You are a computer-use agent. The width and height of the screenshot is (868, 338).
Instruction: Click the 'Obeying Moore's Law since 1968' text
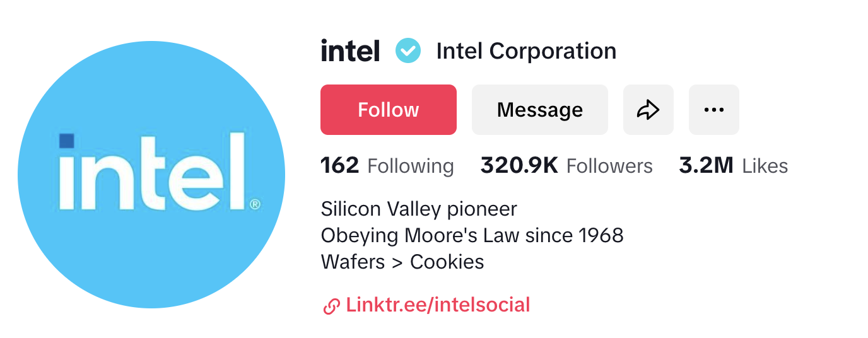[472, 235]
